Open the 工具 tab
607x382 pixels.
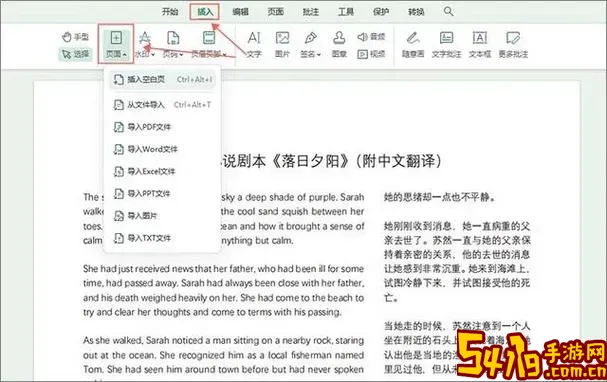[346, 12]
